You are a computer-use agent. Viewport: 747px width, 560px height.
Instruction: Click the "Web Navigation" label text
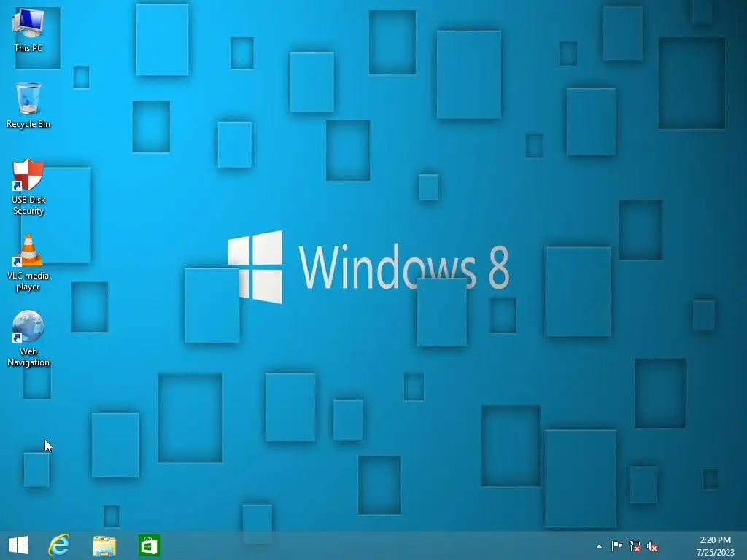(x=28, y=357)
